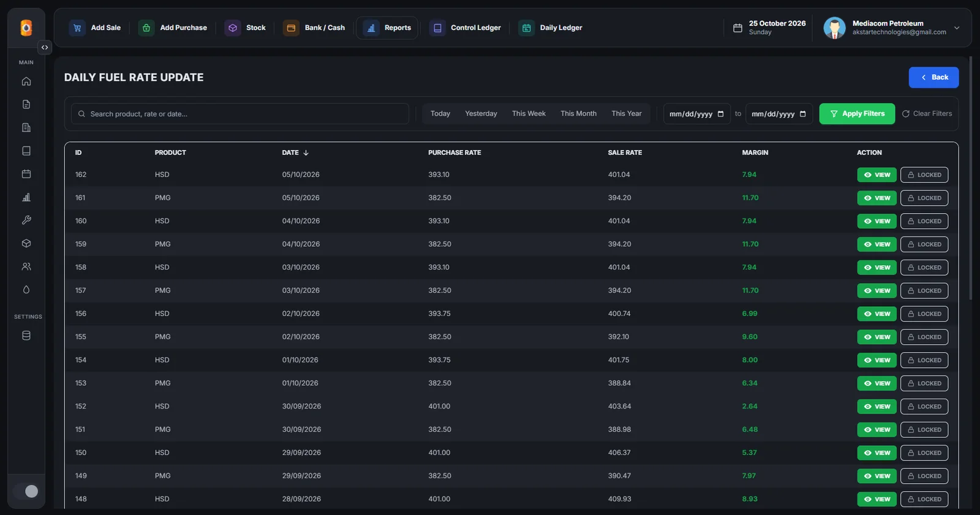This screenshot has width=980, height=515.
Task: Focus the search product, rate or date field
Action: pos(240,114)
